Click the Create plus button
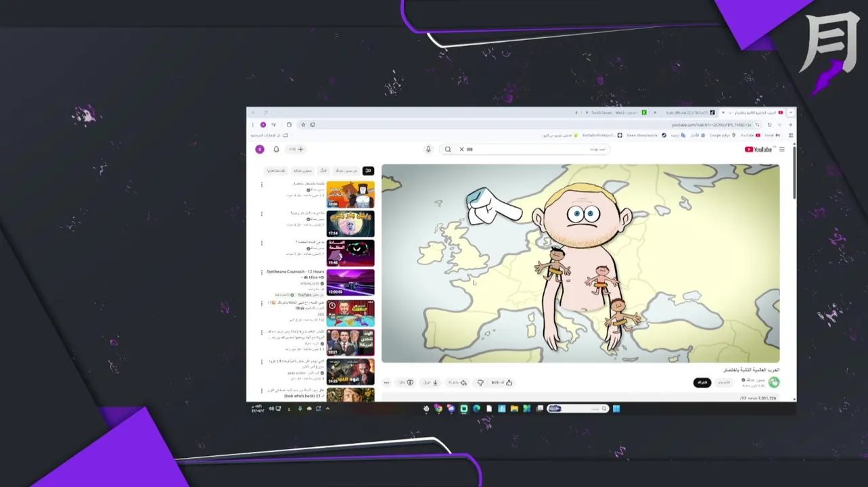The image size is (868, 487). pyautogui.click(x=297, y=149)
